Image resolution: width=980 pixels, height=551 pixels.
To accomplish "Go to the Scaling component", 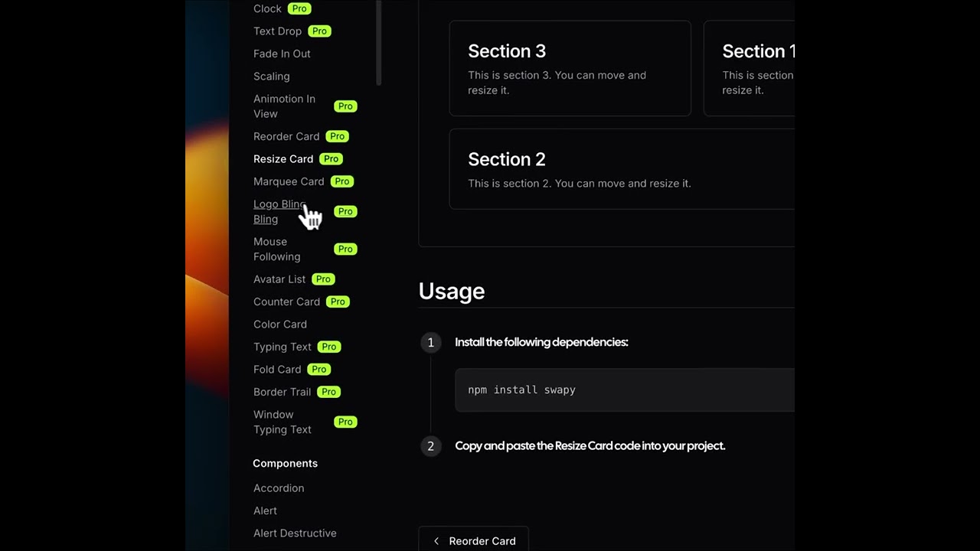I will click(271, 77).
